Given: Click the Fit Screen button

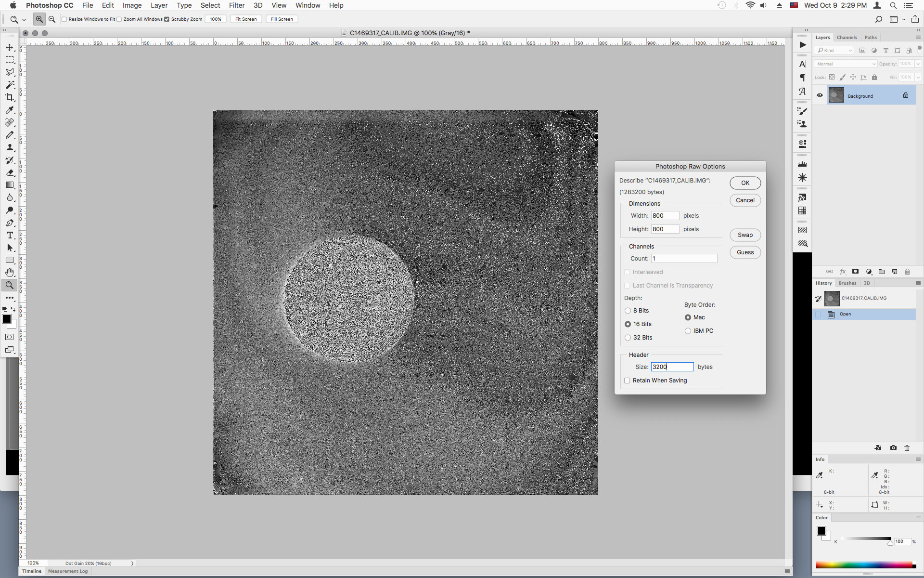Looking at the screenshot, I should click(x=245, y=19).
